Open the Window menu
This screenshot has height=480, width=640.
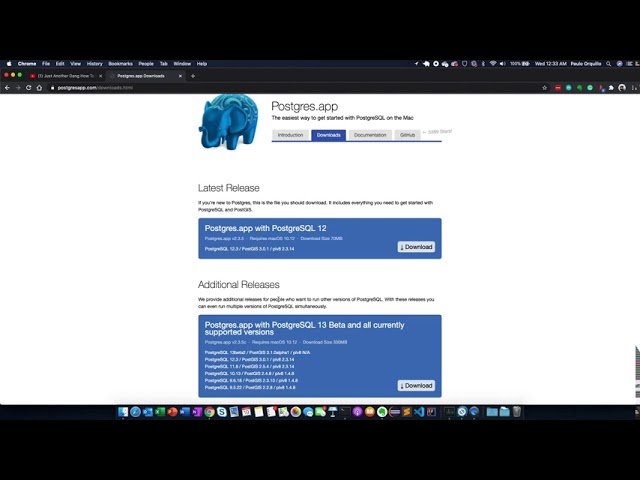coord(182,64)
